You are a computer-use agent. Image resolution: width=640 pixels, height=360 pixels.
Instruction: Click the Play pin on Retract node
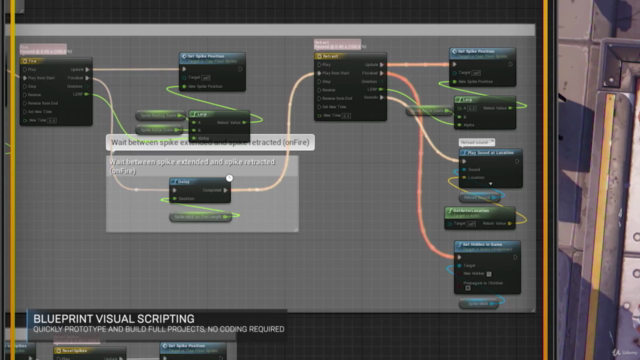(319, 65)
